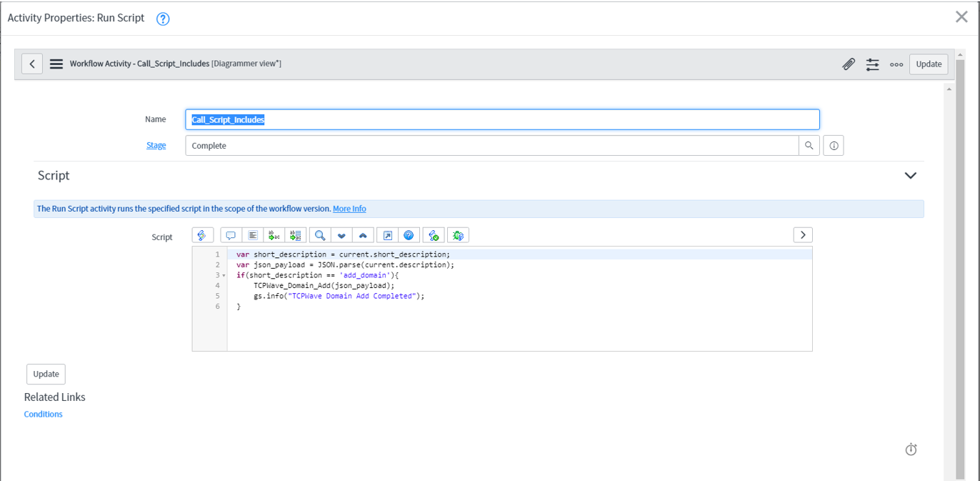Click inside the Name input field

500,119
